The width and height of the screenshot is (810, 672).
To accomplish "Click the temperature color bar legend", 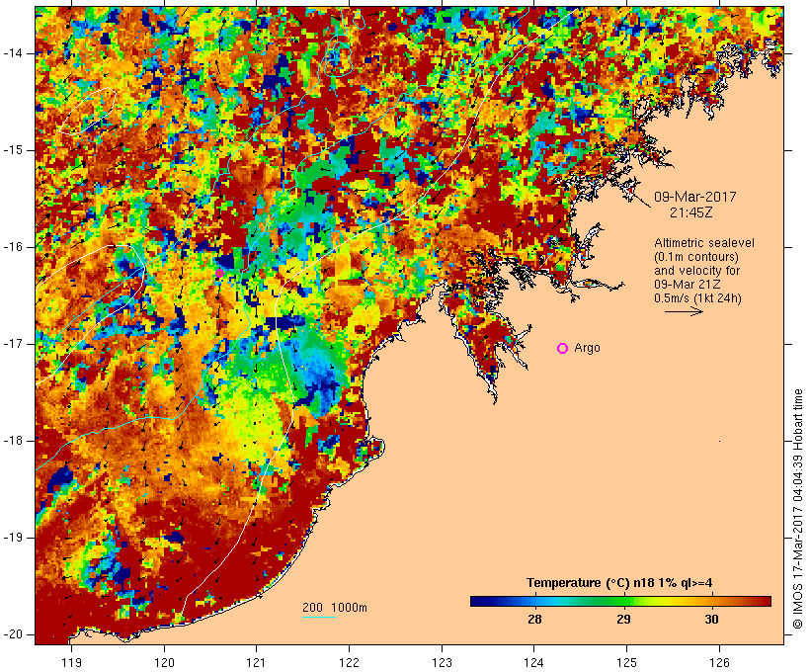I will point(620,601).
